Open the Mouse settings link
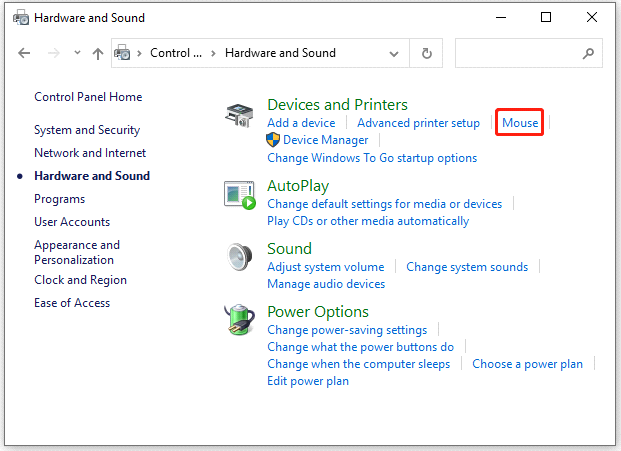Viewport: 621px width, 451px height. (x=520, y=123)
